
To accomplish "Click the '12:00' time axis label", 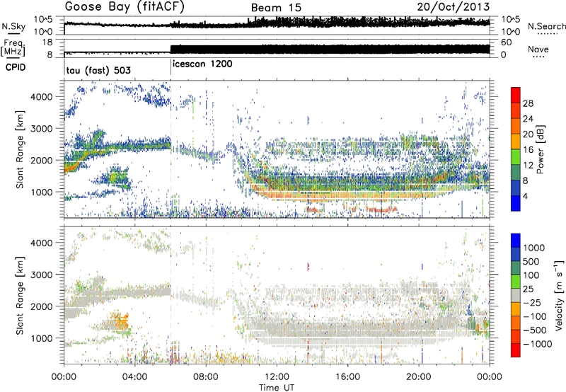I will click(277, 377).
